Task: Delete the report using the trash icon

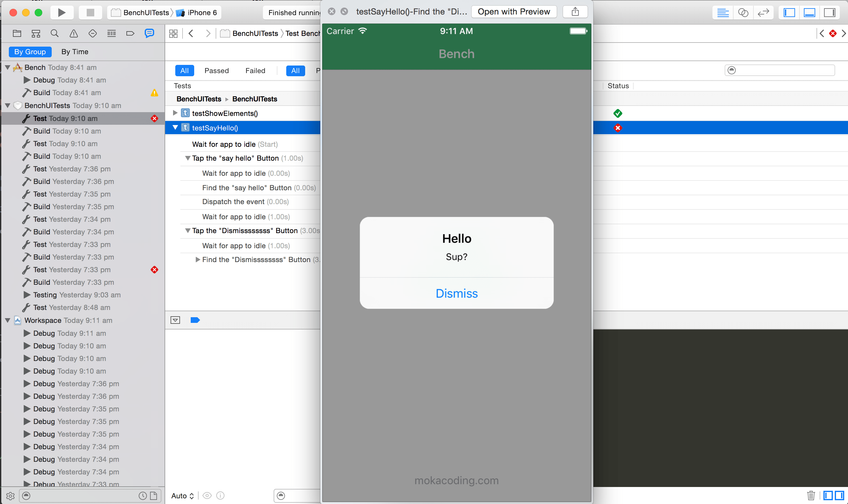Action: 810,495
